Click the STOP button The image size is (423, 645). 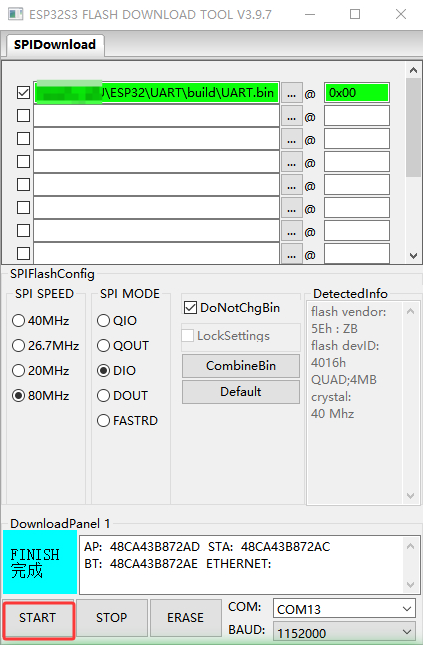[x=112, y=618]
